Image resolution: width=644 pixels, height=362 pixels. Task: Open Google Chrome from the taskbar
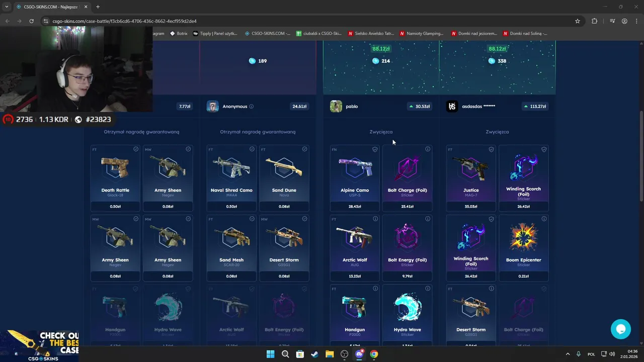tap(374, 354)
